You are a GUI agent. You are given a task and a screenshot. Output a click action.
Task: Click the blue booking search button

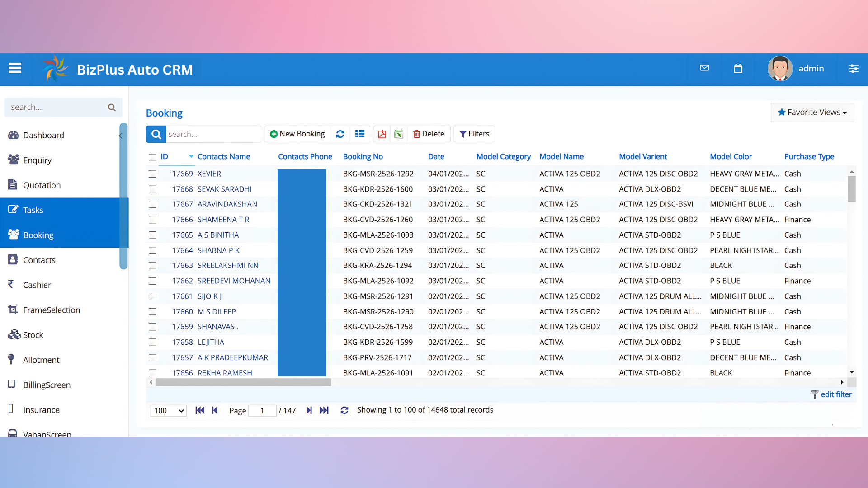pyautogui.click(x=156, y=134)
